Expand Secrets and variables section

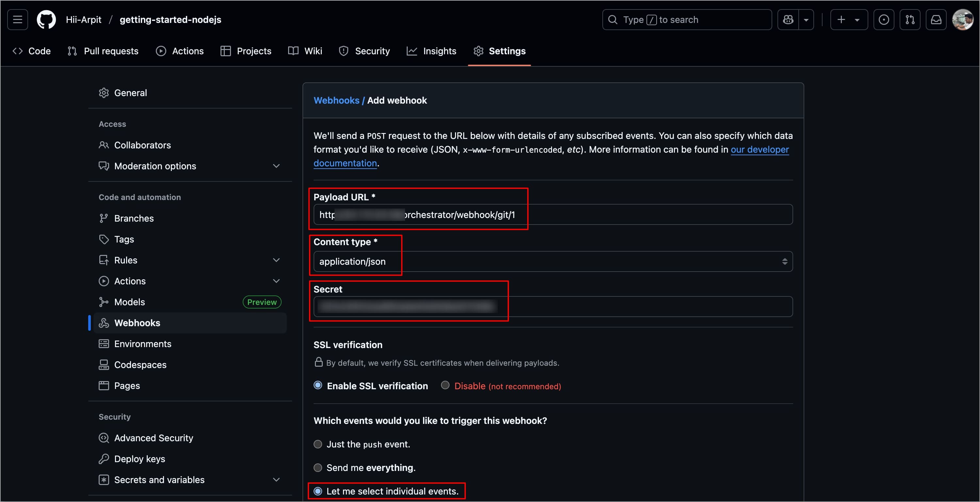click(276, 479)
